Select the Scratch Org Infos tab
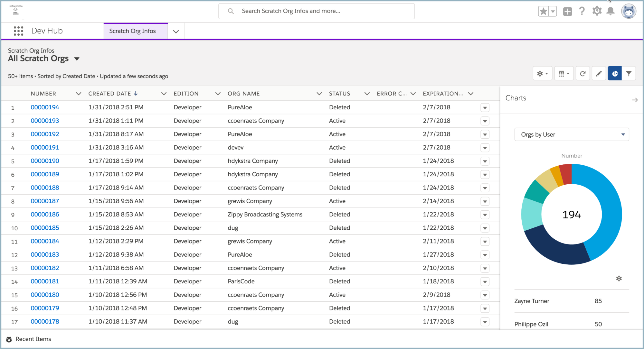 point(132,31)
